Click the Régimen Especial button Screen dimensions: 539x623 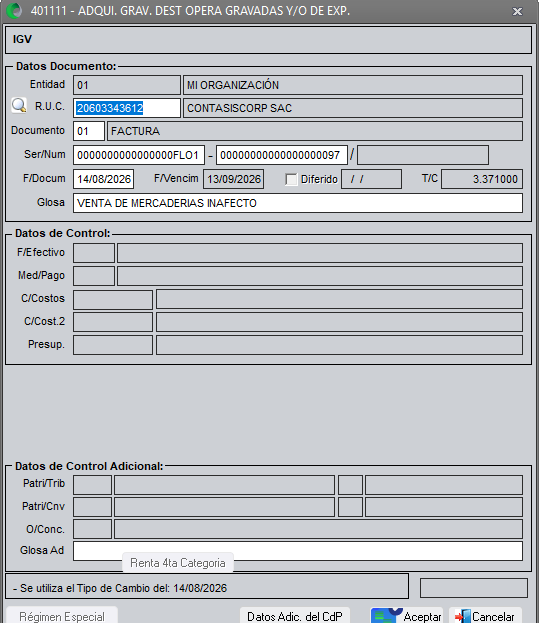click(x=62, y=616)
